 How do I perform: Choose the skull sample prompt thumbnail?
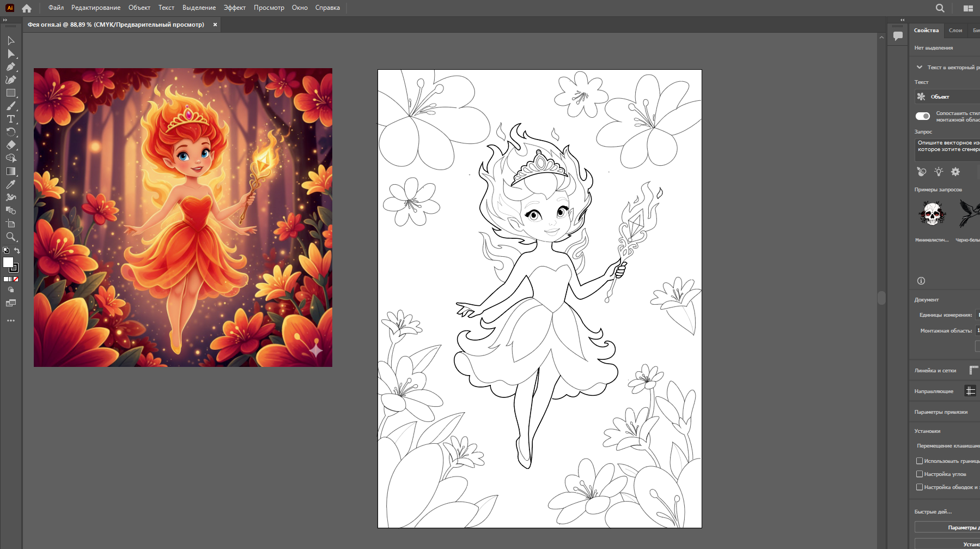pos(932,213)
